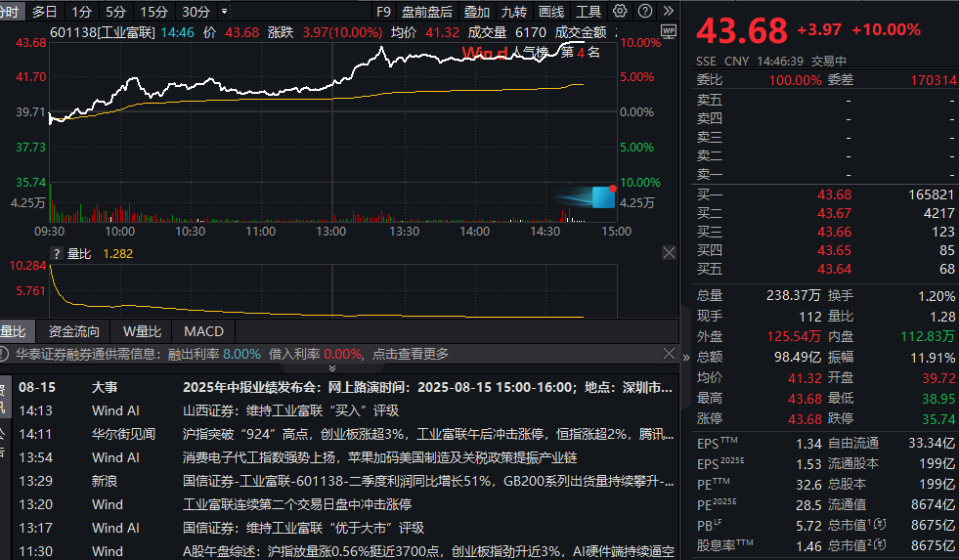This screenshot has width=959, height=560.
Task: Toggle the 九转 indicator
Action: pyautogui.click(x=514, y=12)
